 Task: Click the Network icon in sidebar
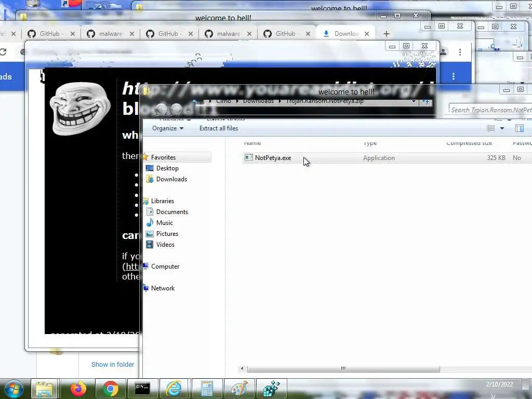[146, 288]
